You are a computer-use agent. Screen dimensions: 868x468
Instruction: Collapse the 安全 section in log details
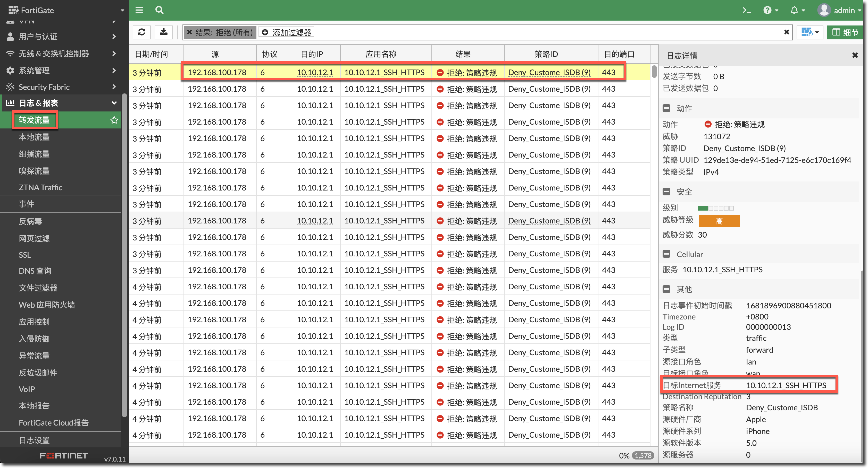click(x=666, y=192)
